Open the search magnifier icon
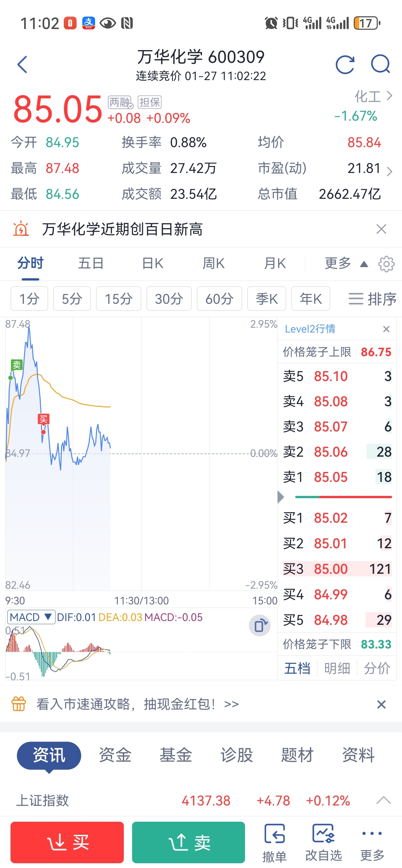The image size is (402, 868). coord(380,64)
